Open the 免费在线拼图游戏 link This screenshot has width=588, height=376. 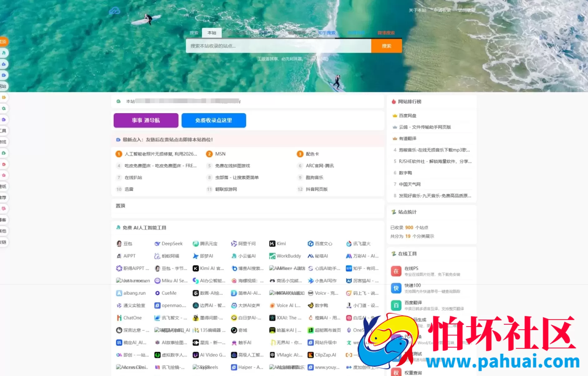233,166
